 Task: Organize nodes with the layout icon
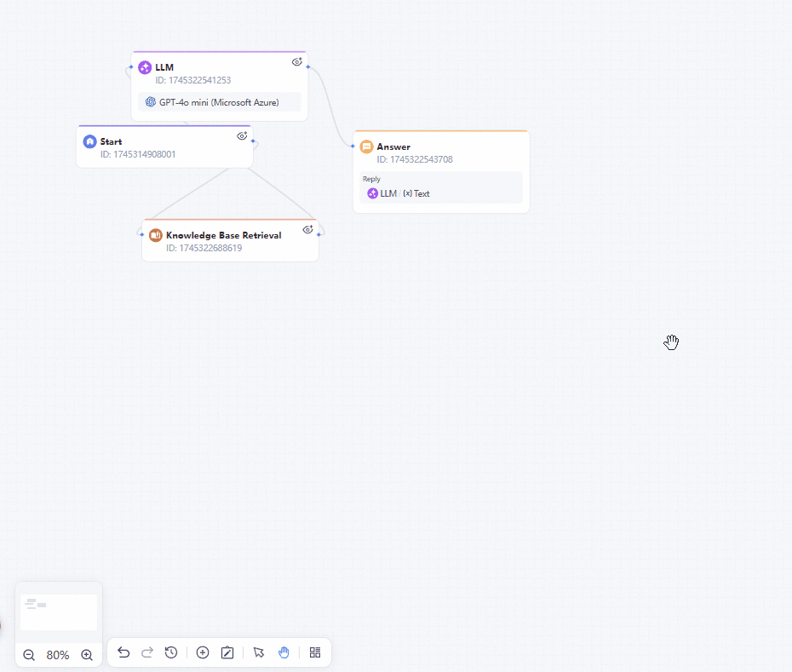(x=315, y=652)
